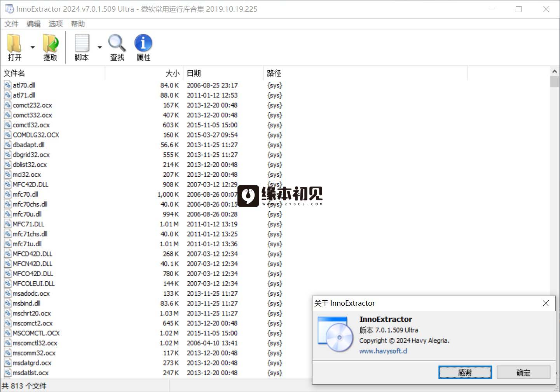
Task: Click the msbind.dll file name
Action: (x=26, y=303)
